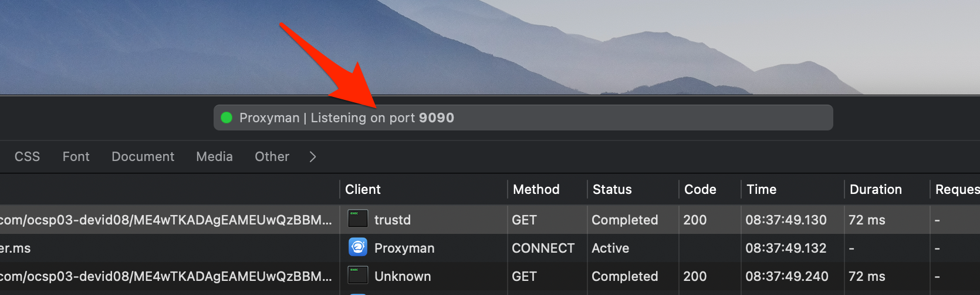Click the ocsp03 URL in the trustd row

click(166, 220)
